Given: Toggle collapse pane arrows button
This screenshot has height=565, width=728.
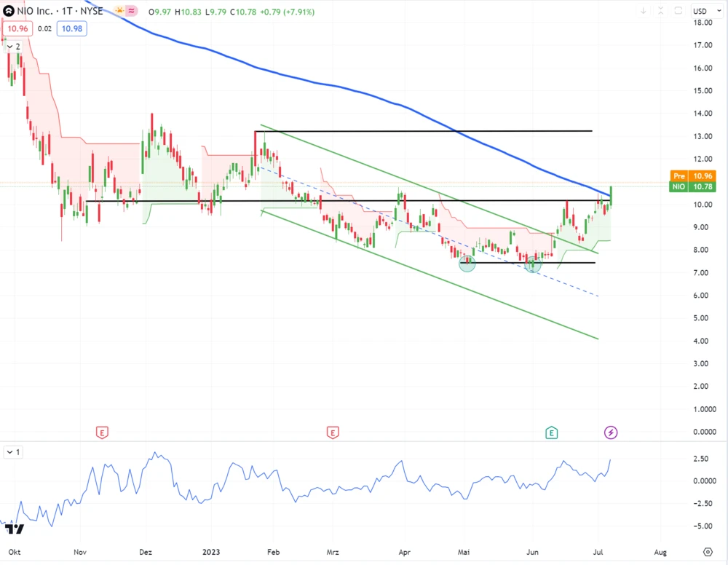Looking at the screenshot, I should pos(660,11).
